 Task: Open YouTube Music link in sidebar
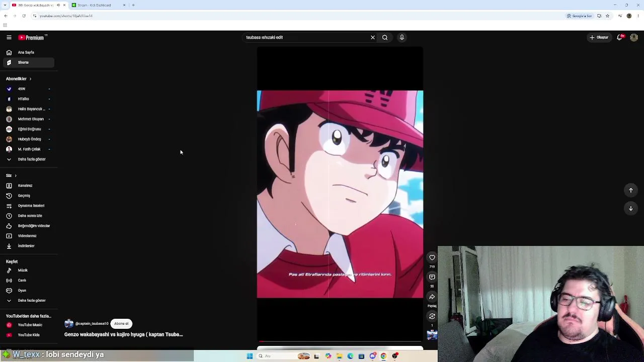tap(29, 325)
